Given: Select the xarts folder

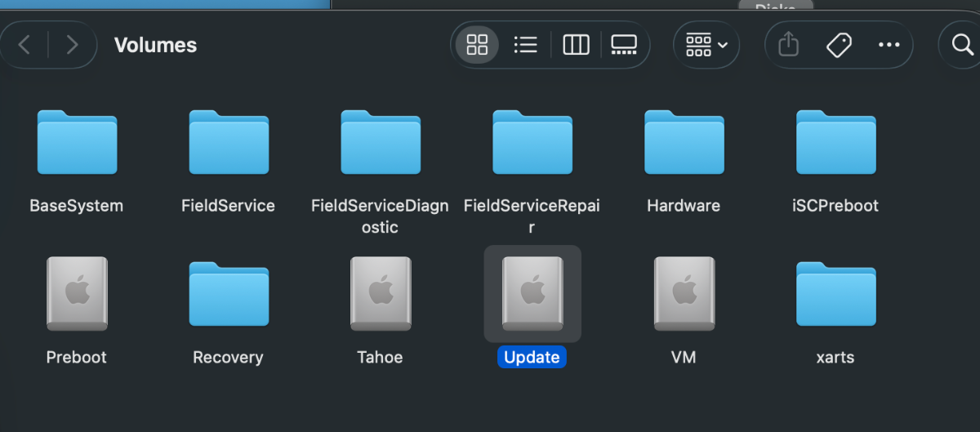Looking at the screenshot, I should click(836, 294).
